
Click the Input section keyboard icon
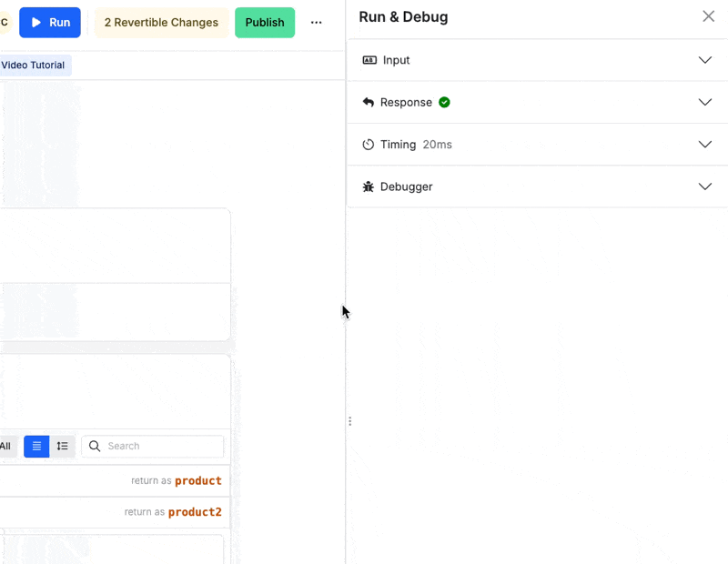[x=369, y=60]
